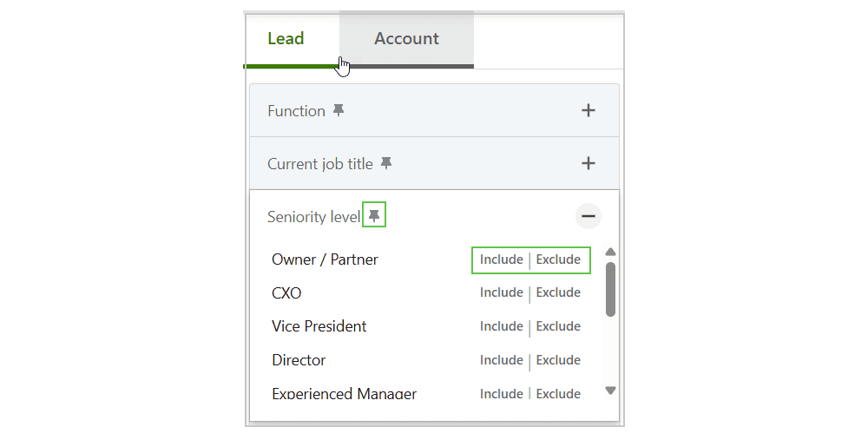Exclude Experienced Manager seniority
868x440 pixels.
(x=558, y=393)
